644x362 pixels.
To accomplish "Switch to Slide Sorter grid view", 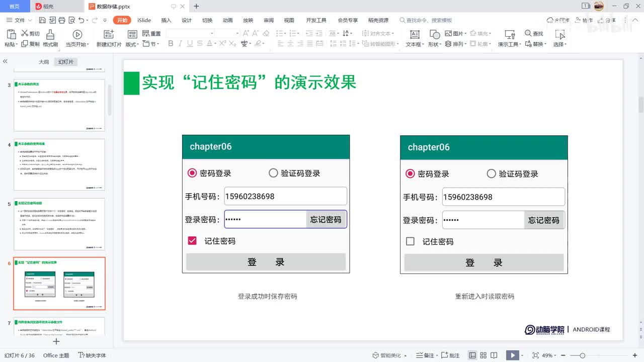I will pos(484,355).
